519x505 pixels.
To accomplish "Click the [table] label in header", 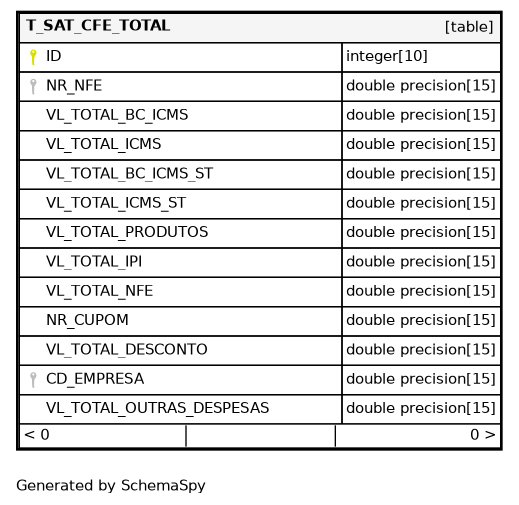I will [469, 27].
